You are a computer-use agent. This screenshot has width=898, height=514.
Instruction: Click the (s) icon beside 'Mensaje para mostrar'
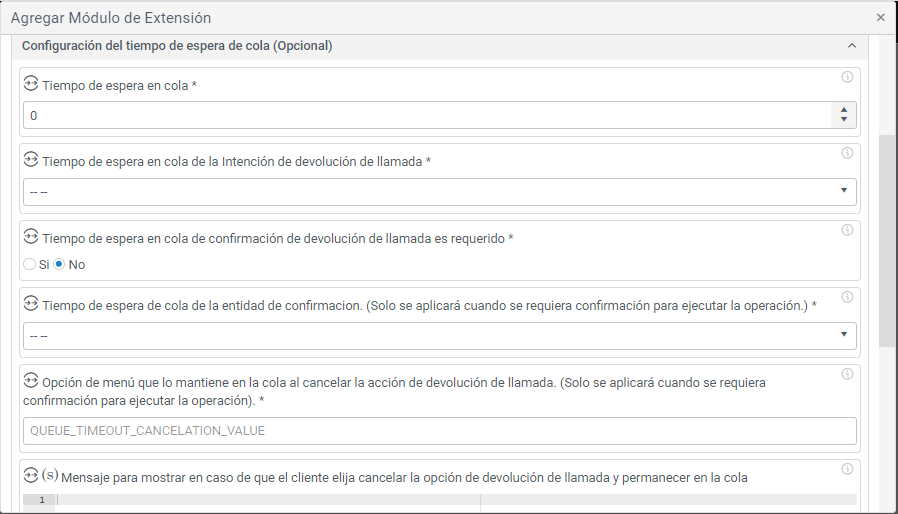(50, 475)
